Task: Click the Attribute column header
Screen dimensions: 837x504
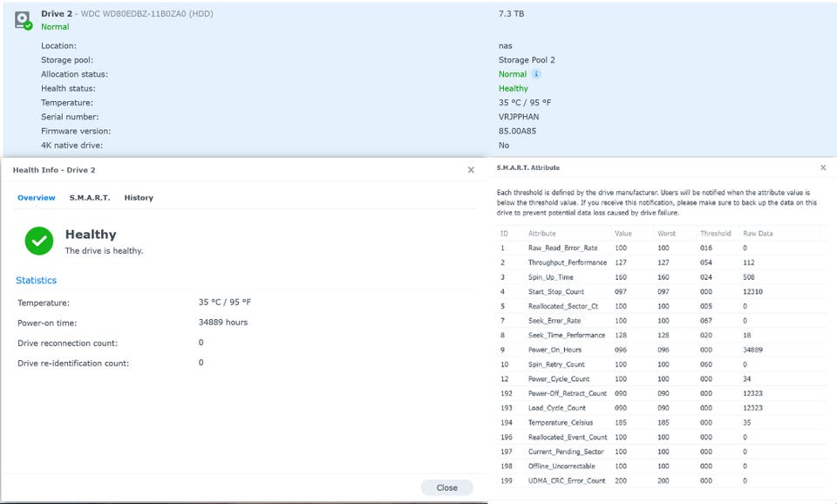Action: [x=541, y=234]
